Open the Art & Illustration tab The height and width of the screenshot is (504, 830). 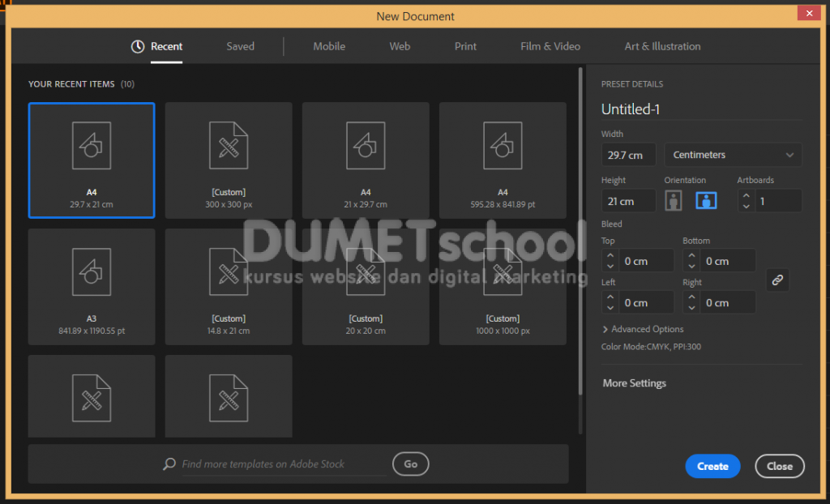click(663, 46)
